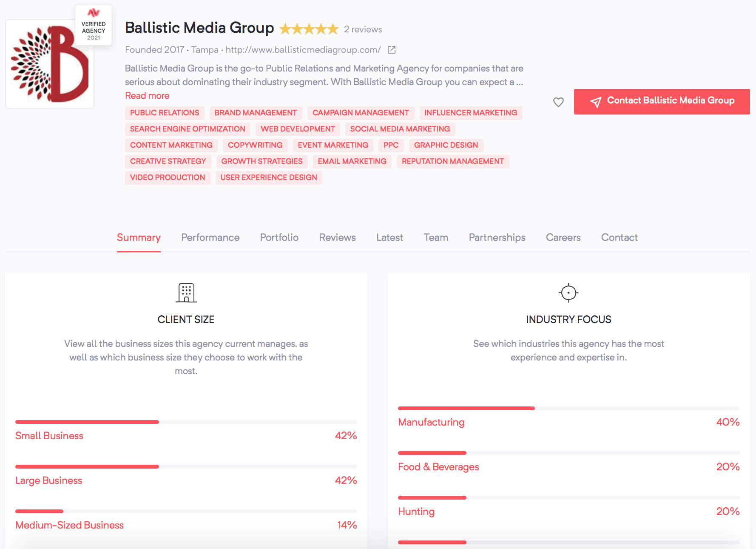Select the Latest tab
The width and height of the screenshot is (756, 549).
point(390,237)
